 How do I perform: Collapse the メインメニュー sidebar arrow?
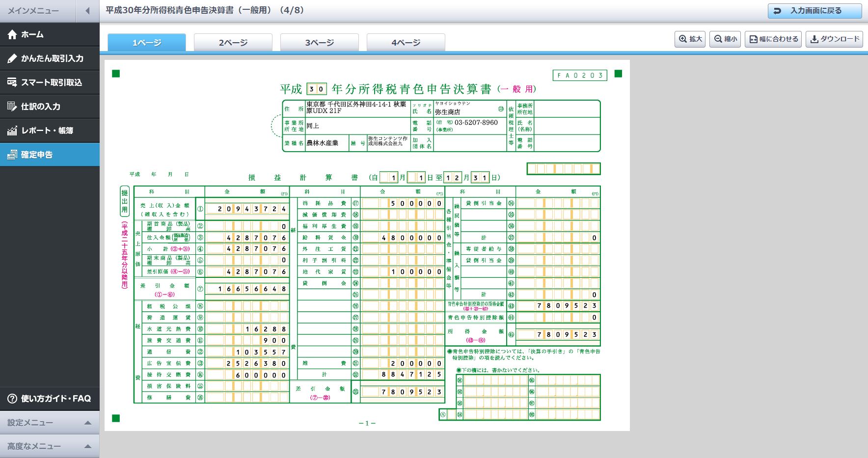[87, 11]
